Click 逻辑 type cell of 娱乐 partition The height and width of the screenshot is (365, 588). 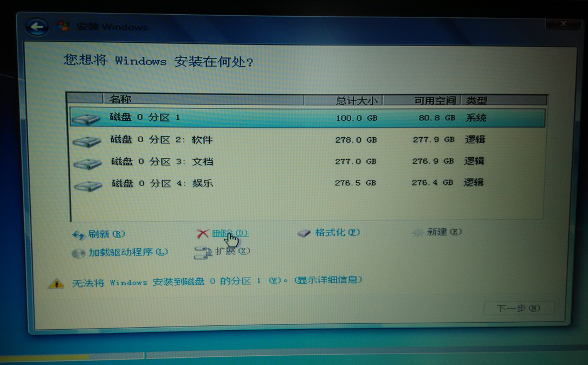[x=473, y=182]
